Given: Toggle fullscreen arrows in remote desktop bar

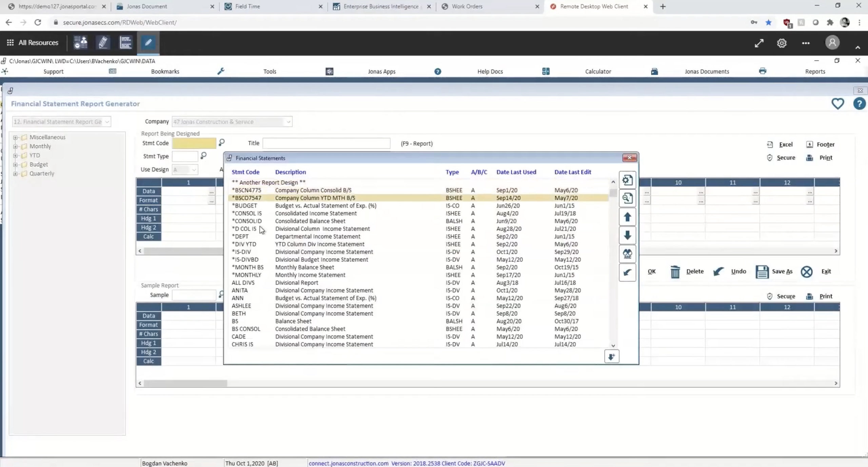Looking at the screenshot, I should [759, 43].
